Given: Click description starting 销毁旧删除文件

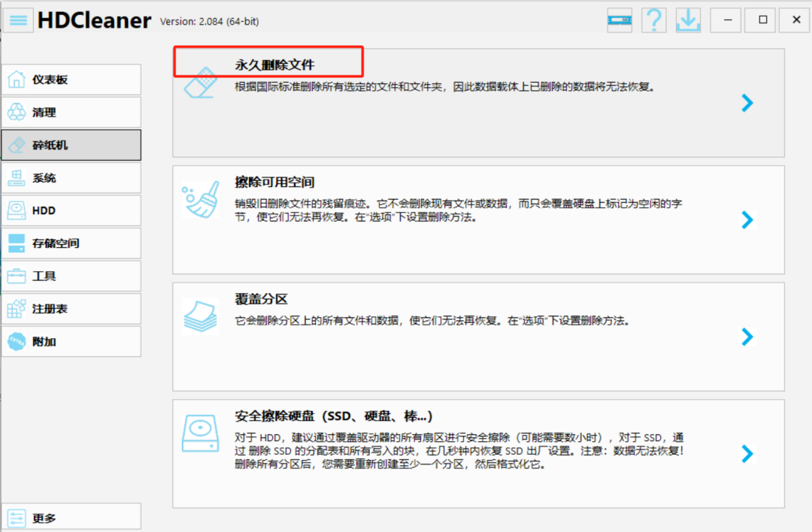Looking at the screenshot, I should [x=459, y=210].
